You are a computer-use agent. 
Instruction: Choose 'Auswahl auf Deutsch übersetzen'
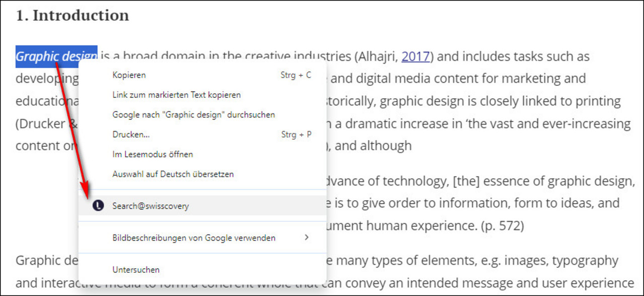[173, 174]
